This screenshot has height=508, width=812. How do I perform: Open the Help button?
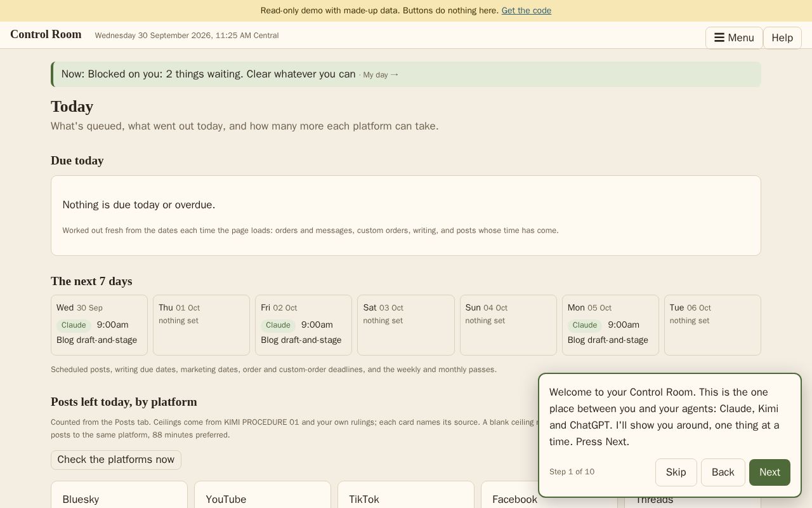pos(782,38)
